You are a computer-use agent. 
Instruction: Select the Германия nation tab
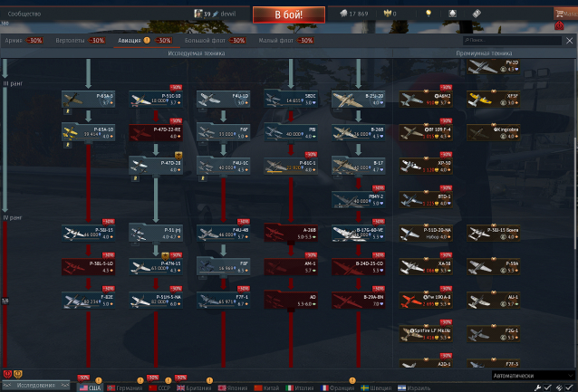click(x=125, y=388)
